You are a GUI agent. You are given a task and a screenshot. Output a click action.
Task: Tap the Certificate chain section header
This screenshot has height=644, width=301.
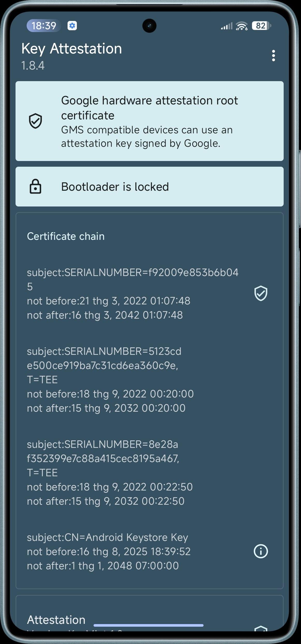(66, 236)
